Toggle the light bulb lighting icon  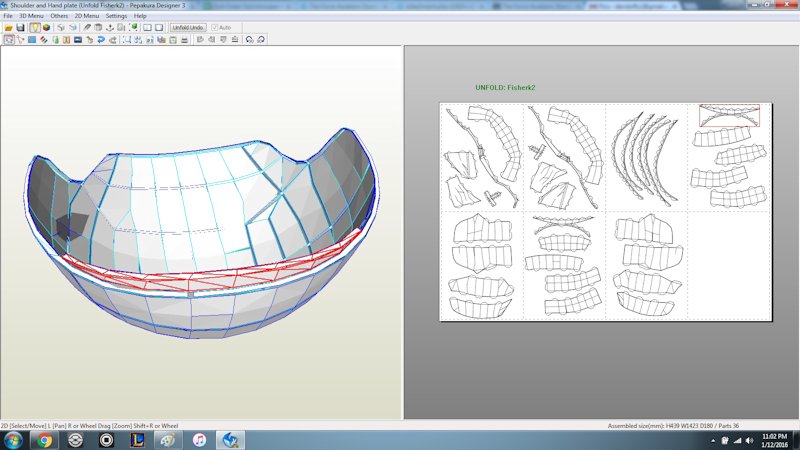pos(34,28)
